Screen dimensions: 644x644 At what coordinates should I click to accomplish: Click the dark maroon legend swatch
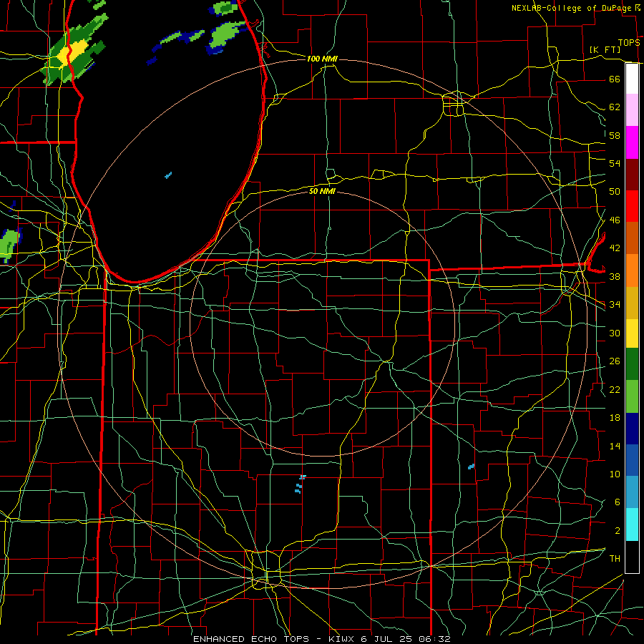pyautogui.click(x=632, y=175)
